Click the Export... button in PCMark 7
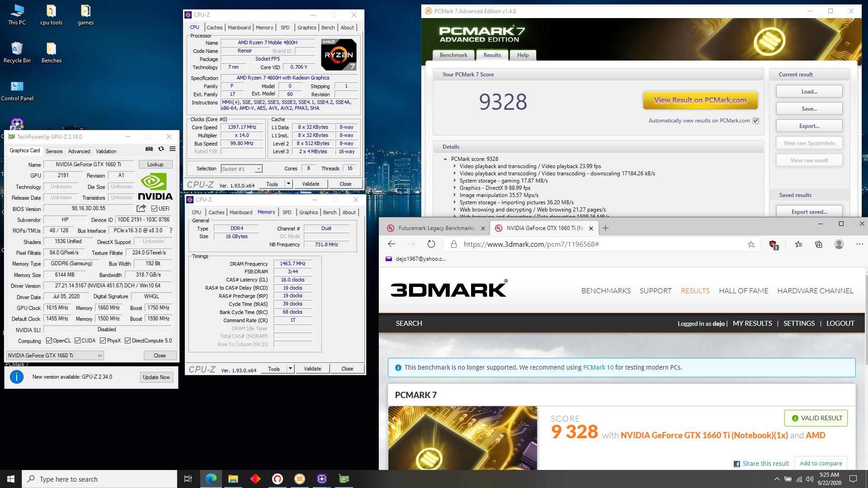 coord(809,126)
